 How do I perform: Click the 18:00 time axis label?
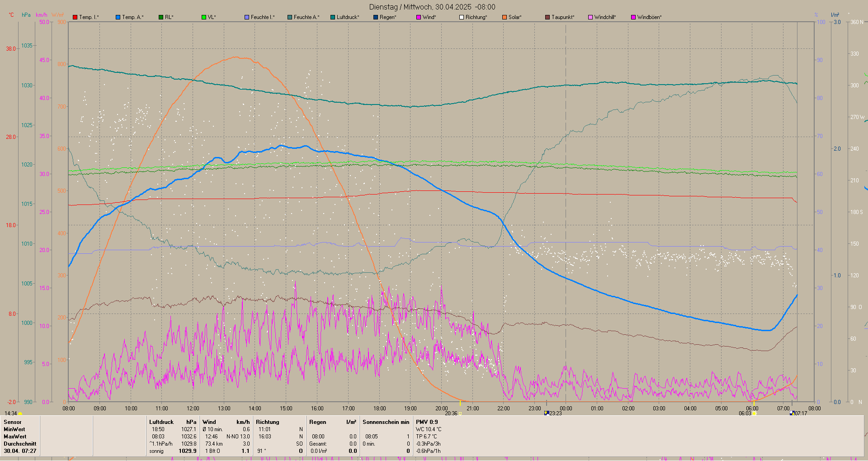coord(379,409)
